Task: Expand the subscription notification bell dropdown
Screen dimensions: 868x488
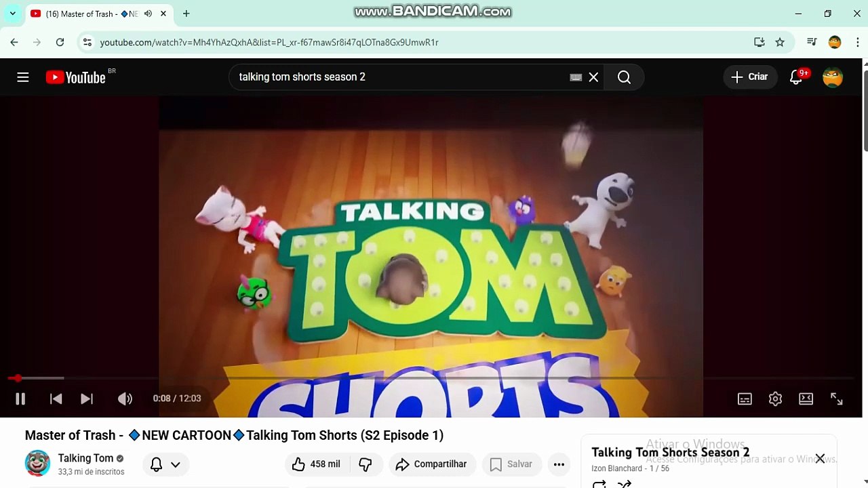Action: [165, 464]
